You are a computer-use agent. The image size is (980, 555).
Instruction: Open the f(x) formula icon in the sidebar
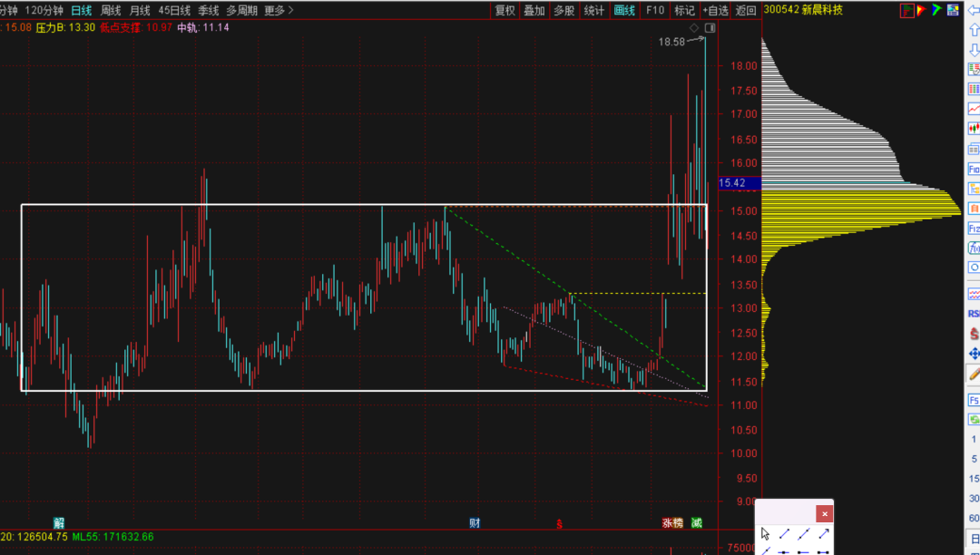[974, 248]
